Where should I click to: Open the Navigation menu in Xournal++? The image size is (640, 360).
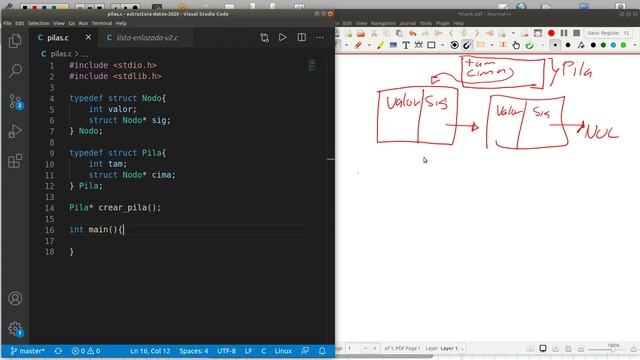pos(383,23)
